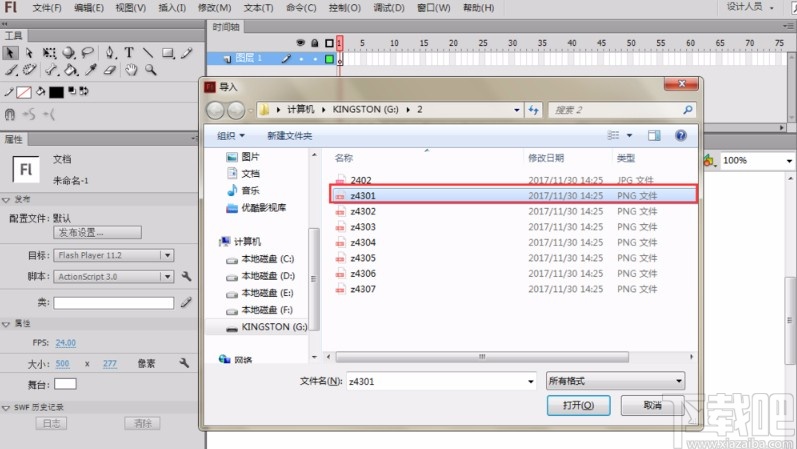The height and width of the screenshot is (449, 797).
Task: Select the Text tool
Action: click(129, 52)
